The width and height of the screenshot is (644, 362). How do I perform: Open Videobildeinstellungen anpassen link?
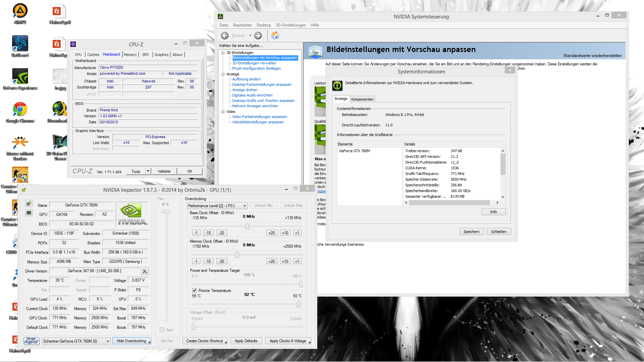coord(258,122)
